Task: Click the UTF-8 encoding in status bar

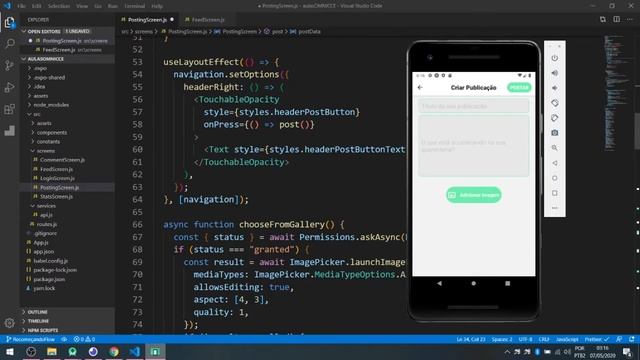Action: click(525, 339)
